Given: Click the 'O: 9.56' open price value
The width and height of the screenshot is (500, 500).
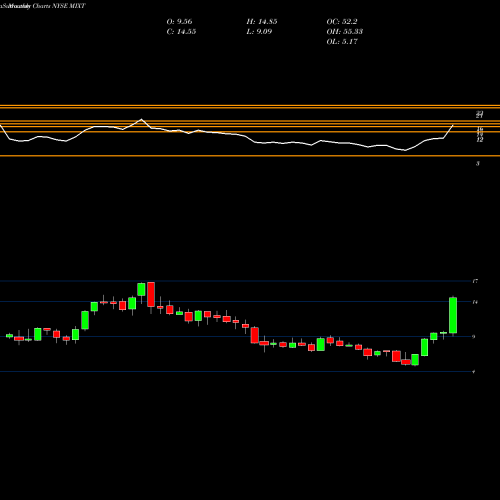Looking at the screenshot, I should (x=179, y=22).
